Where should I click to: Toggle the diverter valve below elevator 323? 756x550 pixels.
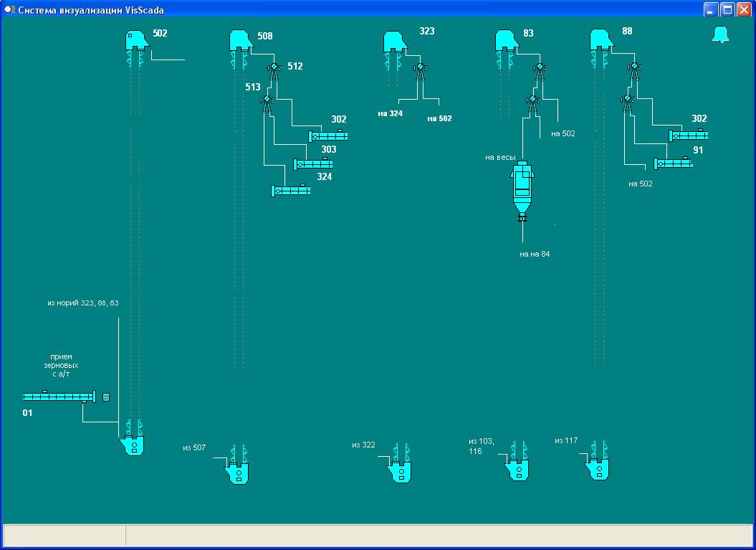click(420, 69)
